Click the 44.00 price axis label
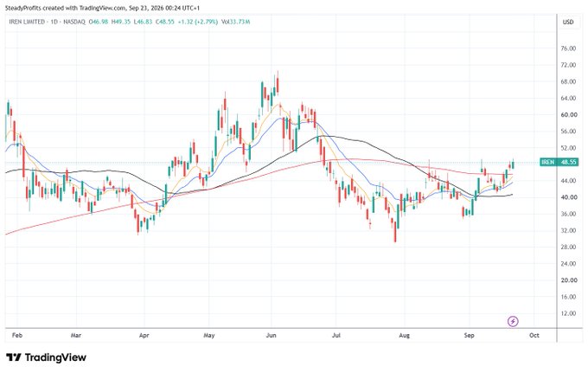The image size is (588, 373). click(x=568, y=181)
